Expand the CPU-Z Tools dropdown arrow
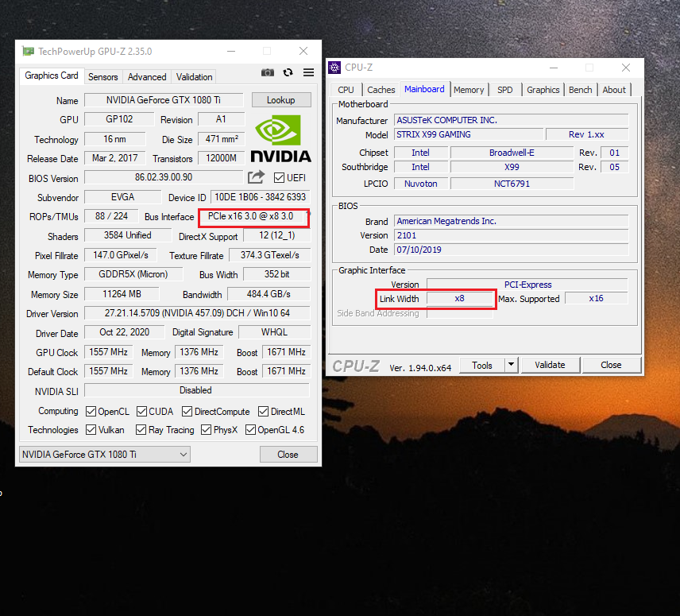Viewport: 680px width, 616px height. click(x=512, y=364)
